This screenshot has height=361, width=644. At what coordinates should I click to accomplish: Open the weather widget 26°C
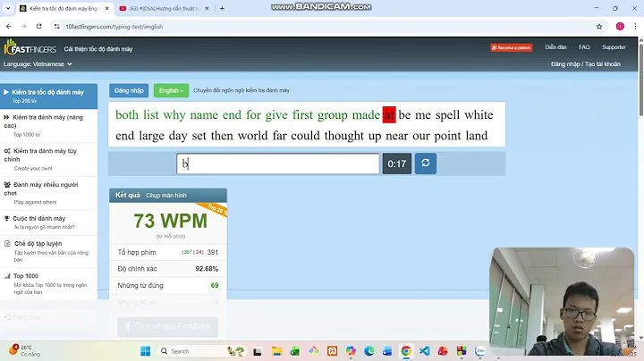coord(25,351)
